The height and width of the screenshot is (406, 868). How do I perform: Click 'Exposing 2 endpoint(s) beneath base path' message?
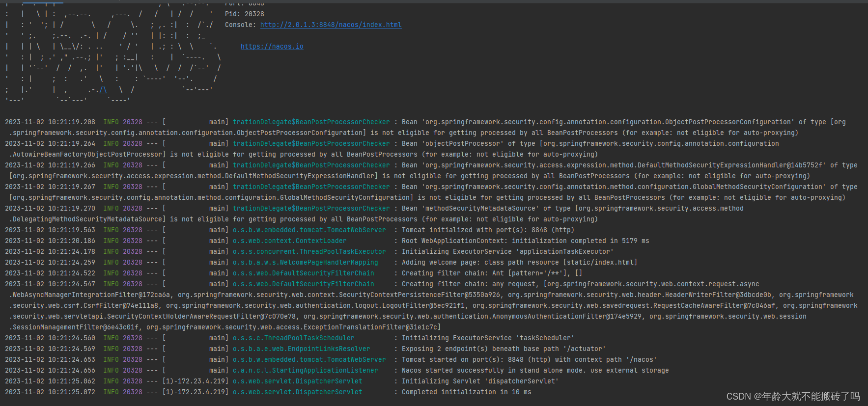click(504, 349)
